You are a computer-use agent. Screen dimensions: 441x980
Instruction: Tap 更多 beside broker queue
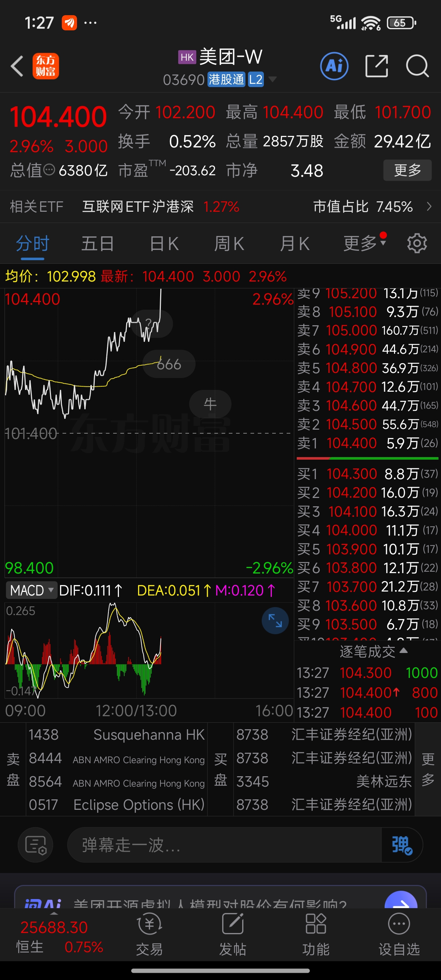tap(428, 769)
